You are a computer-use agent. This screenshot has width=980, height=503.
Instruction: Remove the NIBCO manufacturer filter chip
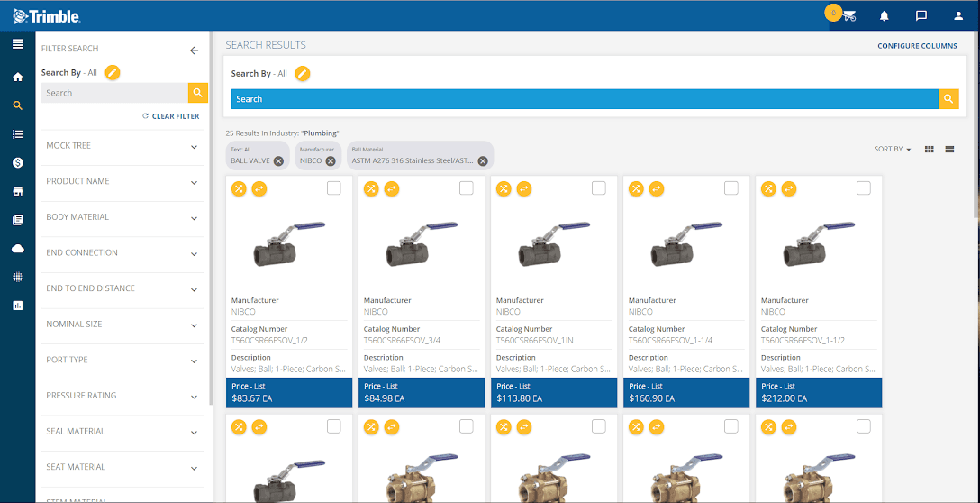coord(331,161)
